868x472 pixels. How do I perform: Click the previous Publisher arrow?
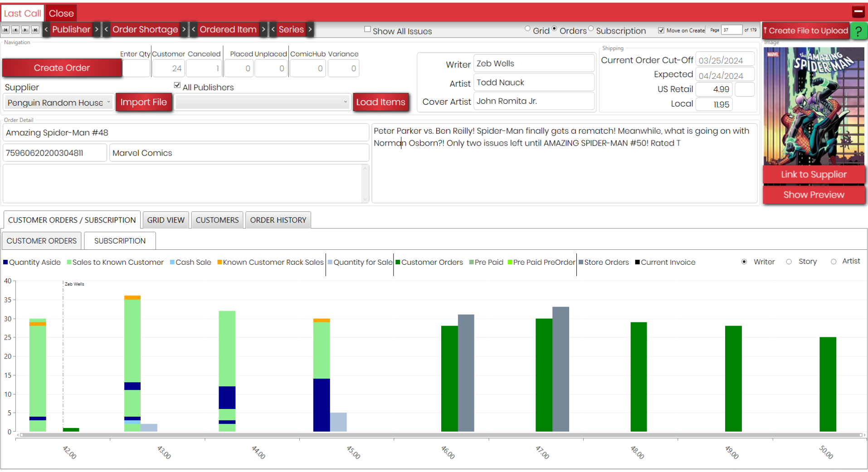point(46,29)
